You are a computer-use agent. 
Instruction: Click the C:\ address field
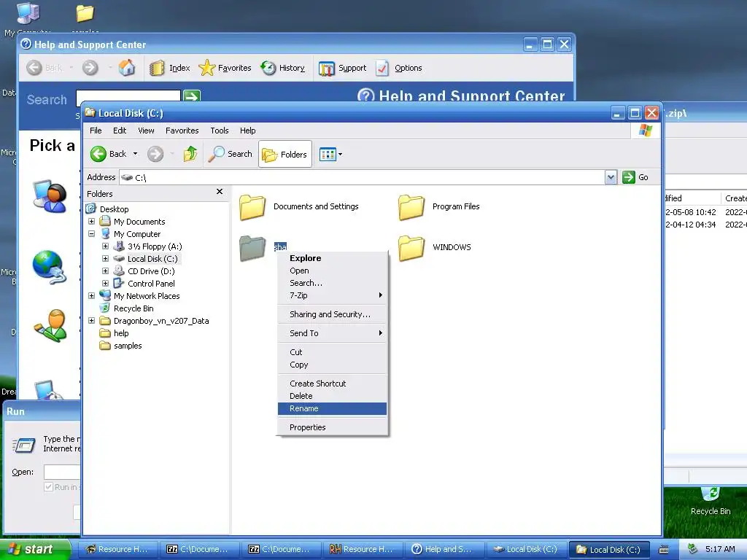(x=362, y=177)
